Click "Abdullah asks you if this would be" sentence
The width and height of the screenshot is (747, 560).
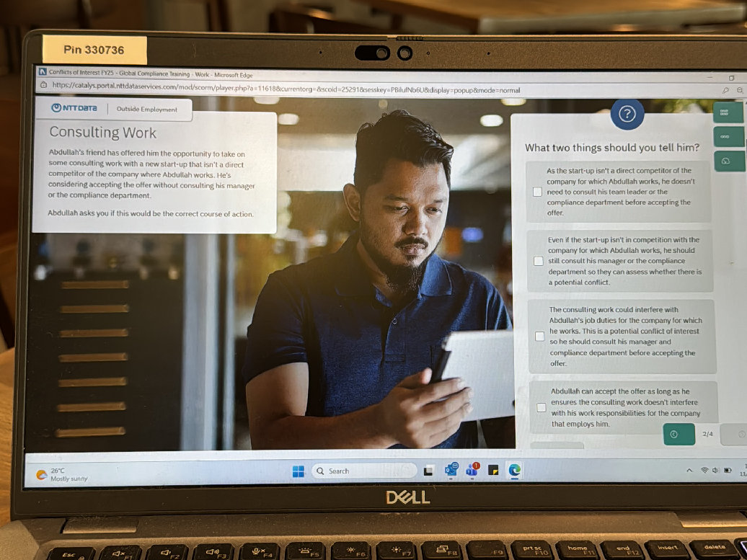pos(151,213)
